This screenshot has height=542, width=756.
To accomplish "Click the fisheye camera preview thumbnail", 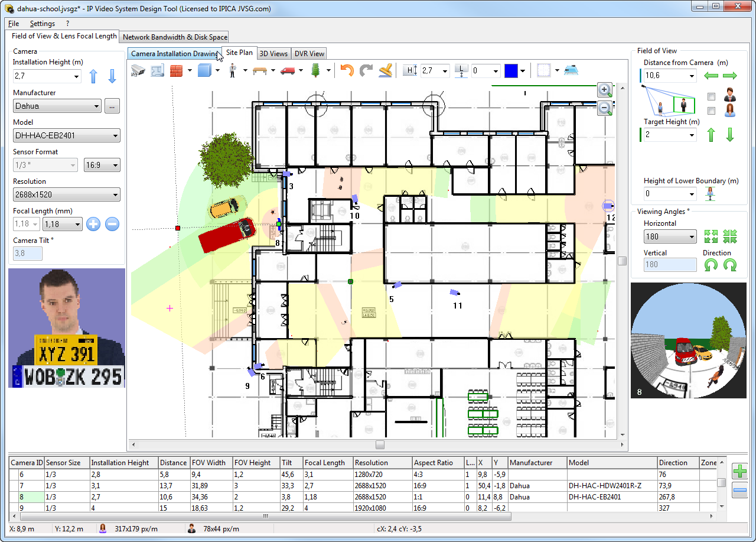I will tap(689, 342).
